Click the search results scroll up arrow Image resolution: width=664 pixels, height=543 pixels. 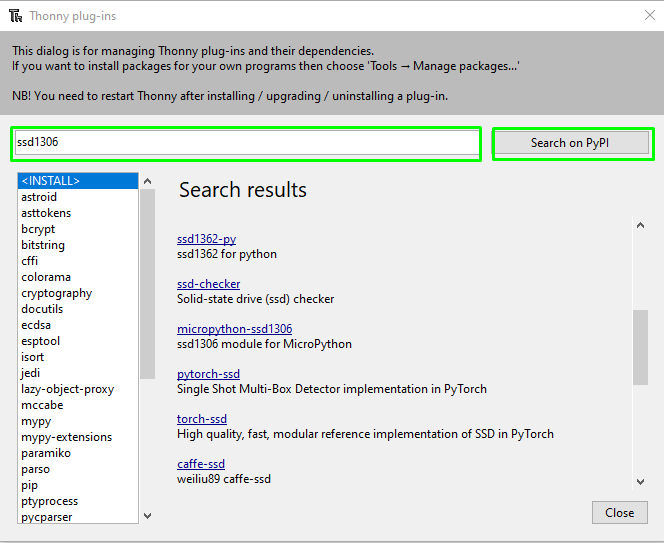pyautogui.click(x=640, y=225)
